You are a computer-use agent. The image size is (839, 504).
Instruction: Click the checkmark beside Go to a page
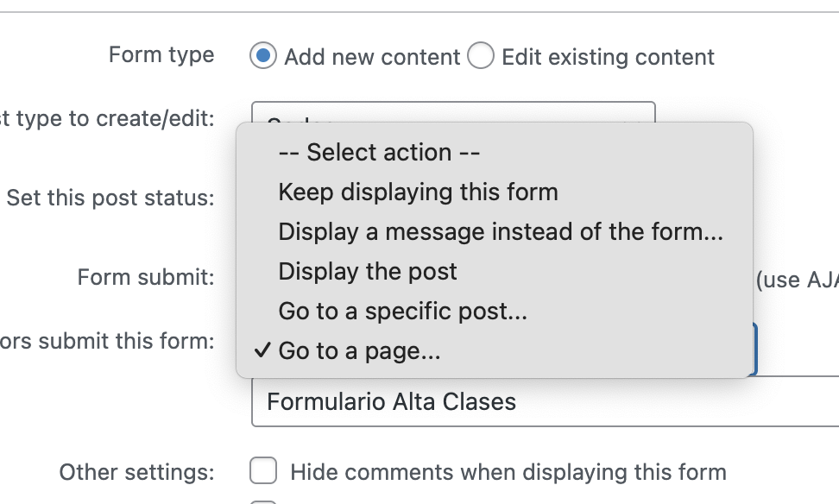262,351
